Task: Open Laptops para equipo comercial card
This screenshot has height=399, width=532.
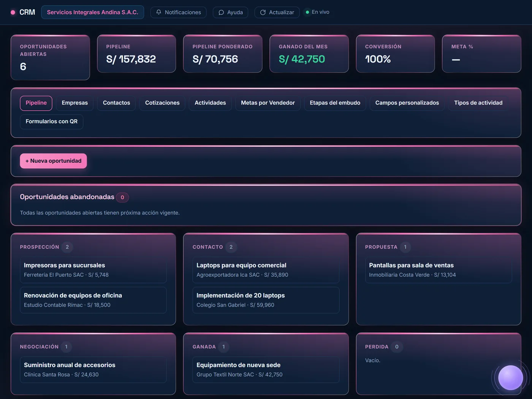Action: coord(266,270)
